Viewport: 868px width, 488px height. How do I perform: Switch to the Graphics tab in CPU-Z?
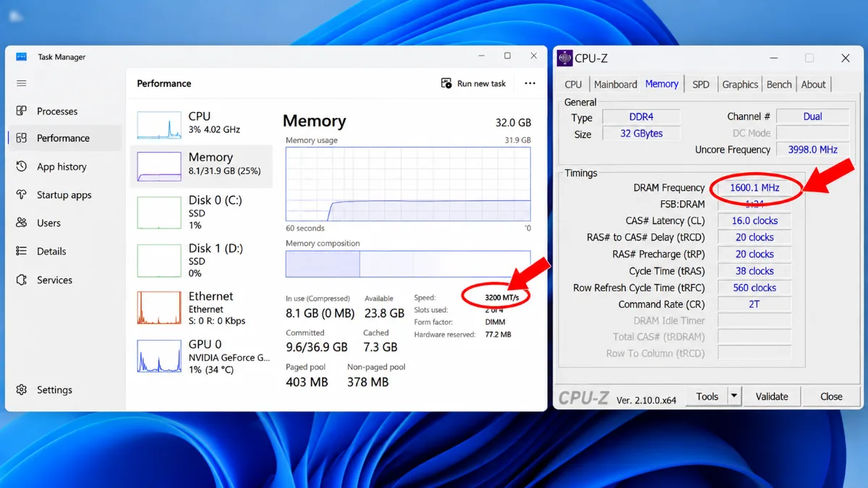[x=740, y=85]
